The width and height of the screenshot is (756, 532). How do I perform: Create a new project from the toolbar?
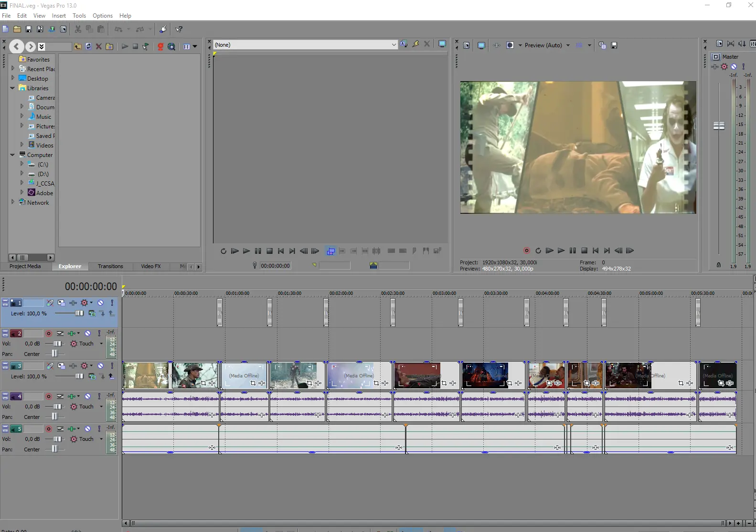pos(6,29)
